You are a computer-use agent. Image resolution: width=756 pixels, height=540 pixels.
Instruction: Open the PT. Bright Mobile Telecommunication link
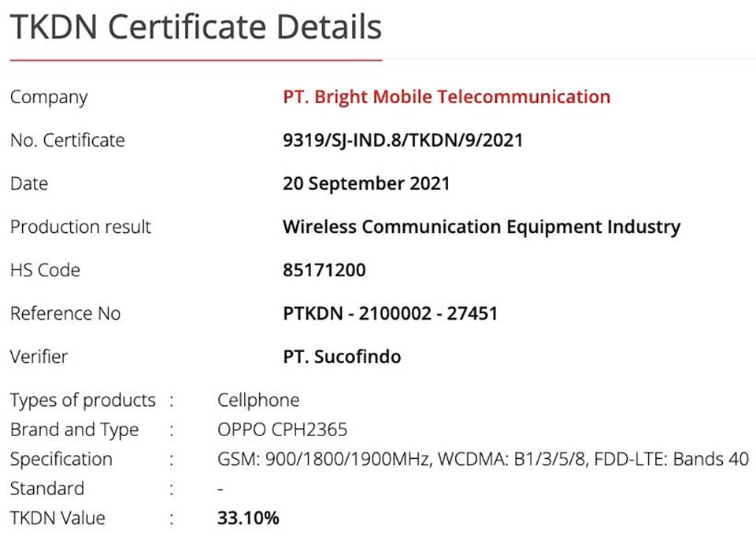[x=447, y=97]
